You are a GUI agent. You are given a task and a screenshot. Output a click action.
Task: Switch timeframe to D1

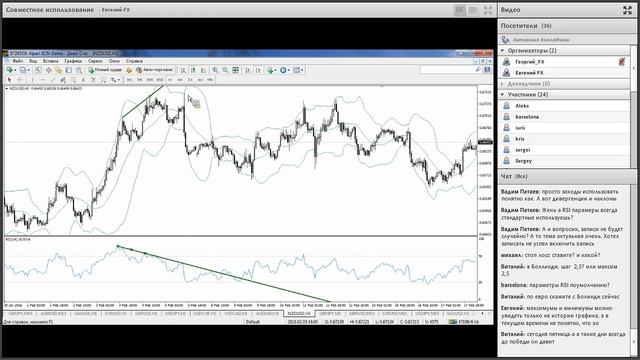click(x=190, y=80)
